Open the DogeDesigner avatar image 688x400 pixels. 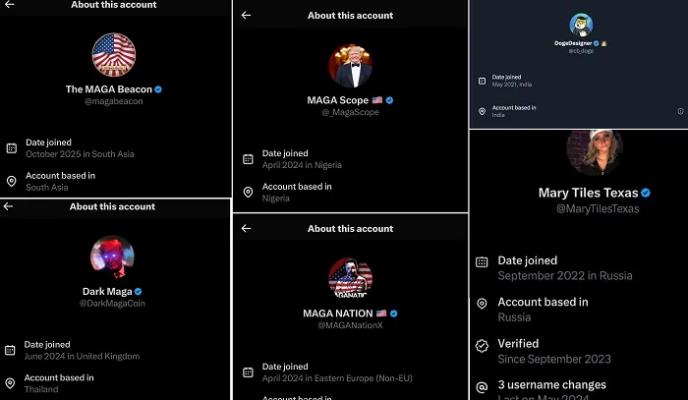point(581,25)
